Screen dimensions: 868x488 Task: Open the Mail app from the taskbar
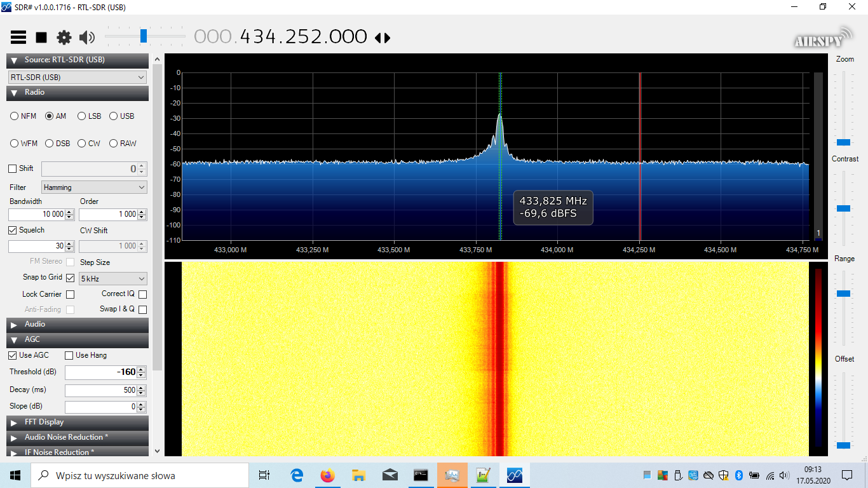click(390, 475)
